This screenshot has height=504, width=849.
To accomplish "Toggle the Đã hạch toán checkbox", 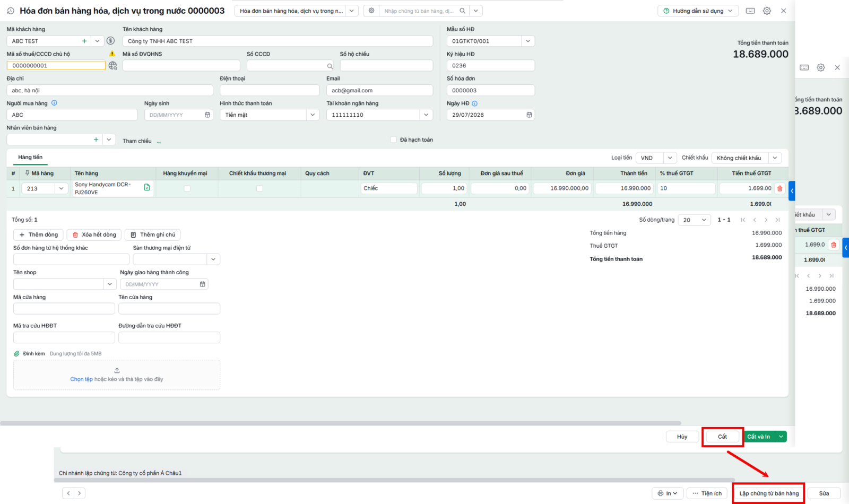I will 393,140.
